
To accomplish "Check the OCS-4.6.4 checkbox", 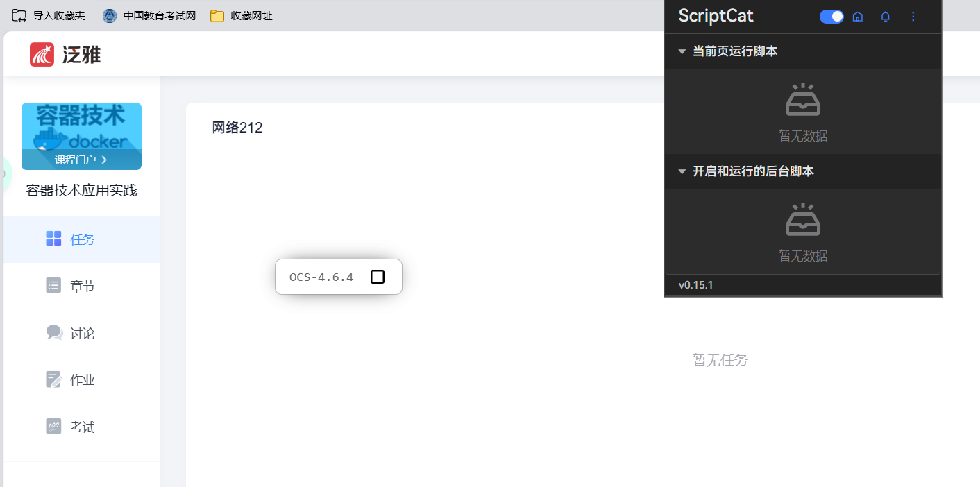I will (378, 276).
